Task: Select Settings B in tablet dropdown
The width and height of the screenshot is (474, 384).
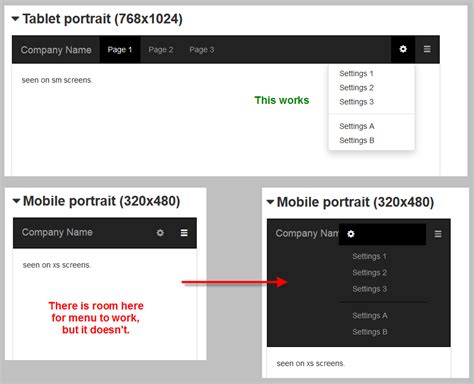Action: (x=357, y=140)
